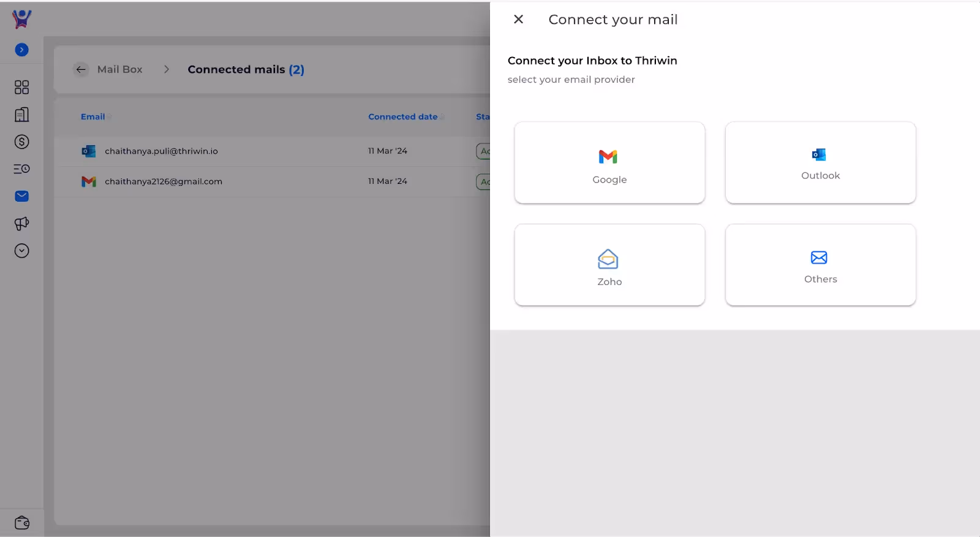This screenshot has height=537, width=980.
Task: Click the Outlook icon beside chaithanya.puli
Action: pos(89,151)
